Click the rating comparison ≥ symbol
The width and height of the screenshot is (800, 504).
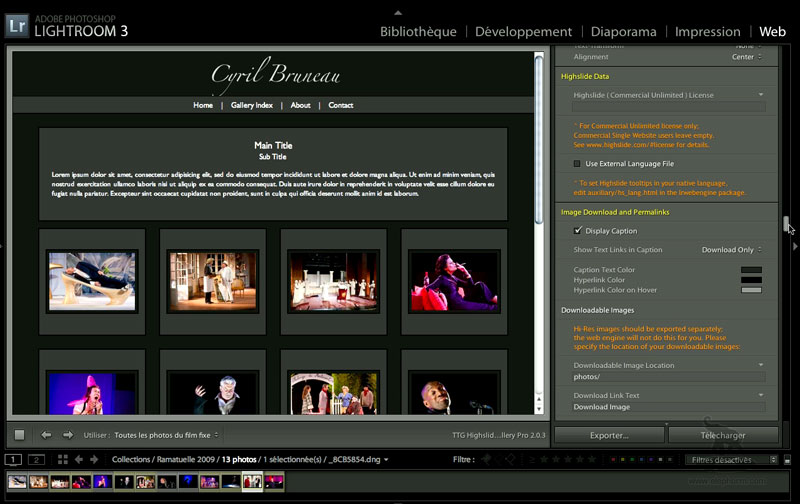pyautogui.click(x=532, y=460)
